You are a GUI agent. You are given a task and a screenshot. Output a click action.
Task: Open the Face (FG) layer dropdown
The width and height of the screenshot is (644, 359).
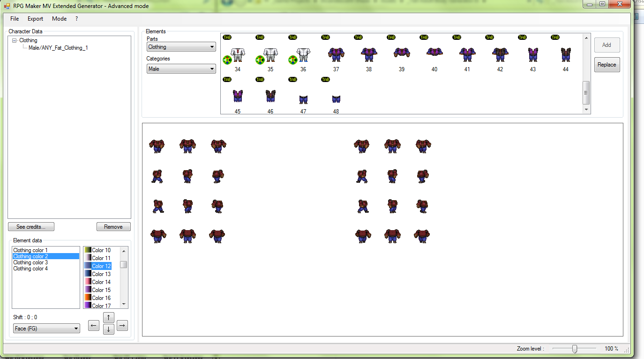[46, 329]
